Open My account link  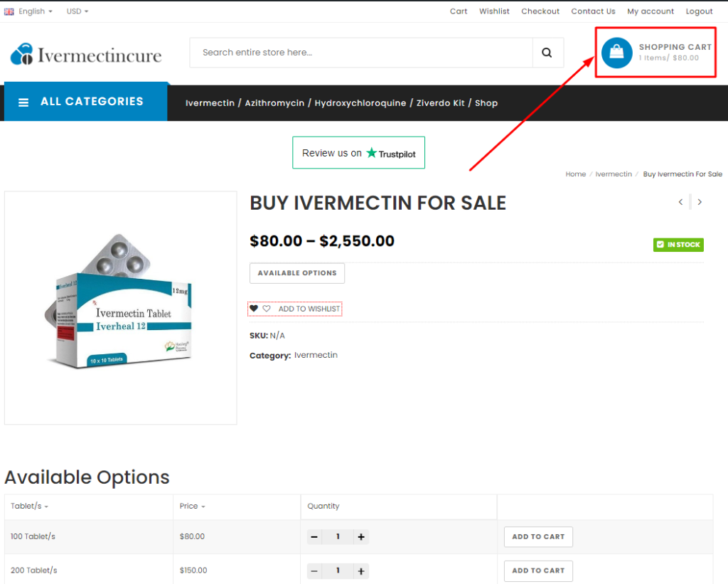[650, 11]
